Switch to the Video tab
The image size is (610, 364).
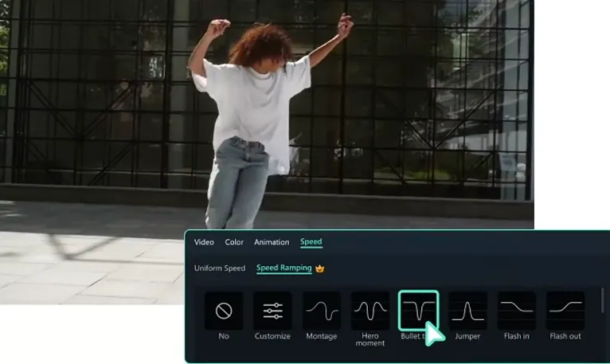tap(204, 242)
